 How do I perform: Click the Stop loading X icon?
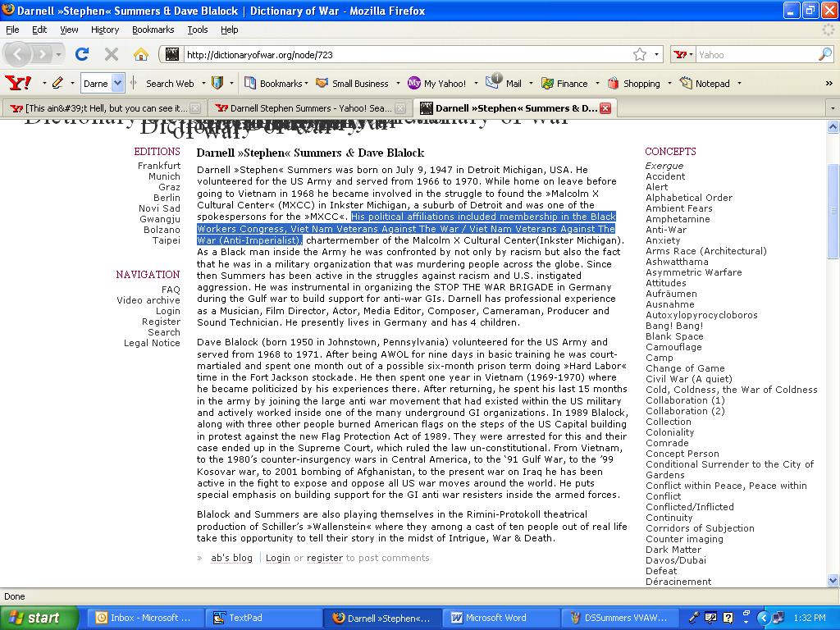[112, 54]
